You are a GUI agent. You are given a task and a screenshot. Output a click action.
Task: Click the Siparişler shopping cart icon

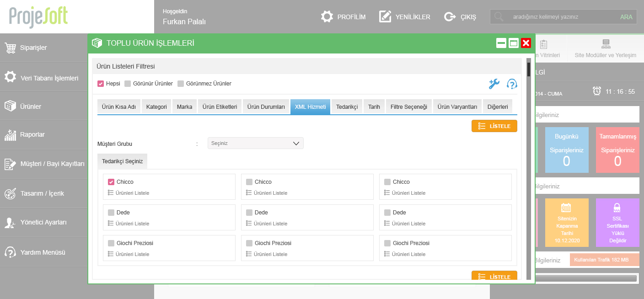(11, 48)
